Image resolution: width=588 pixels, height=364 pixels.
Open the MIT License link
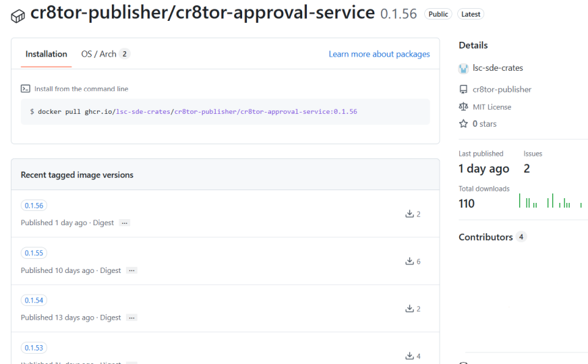(492, 107)
